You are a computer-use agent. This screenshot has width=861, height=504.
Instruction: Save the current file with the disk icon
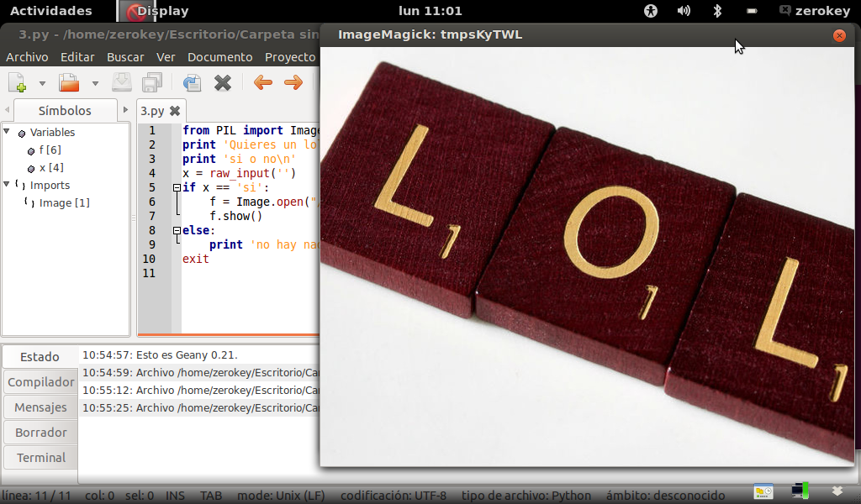(x=122, y=82)
